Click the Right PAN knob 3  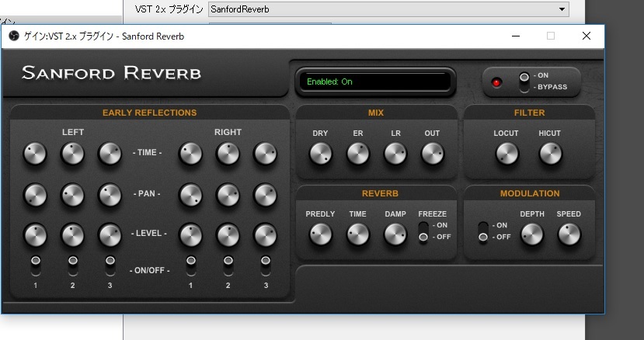266,195
